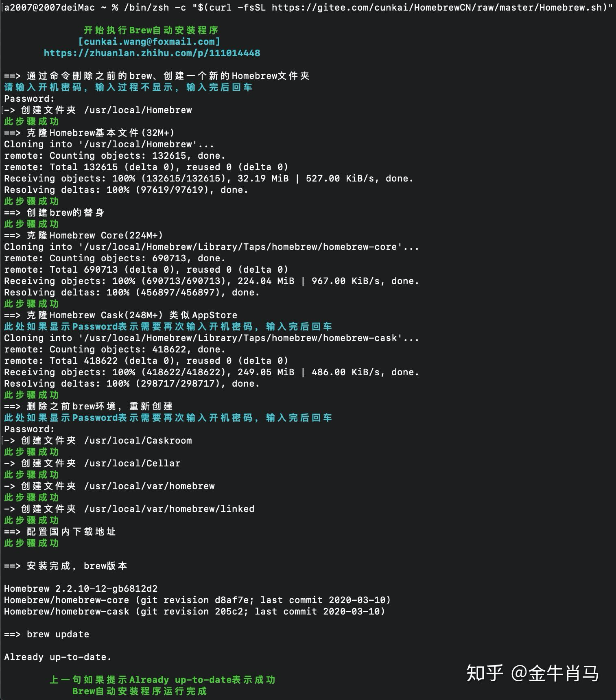This screenshot has width=616, height=700.
Task: Click the 'Homebrew 2.2.10-12-gb6812d2' version line
Action: (x=81, y=588)
